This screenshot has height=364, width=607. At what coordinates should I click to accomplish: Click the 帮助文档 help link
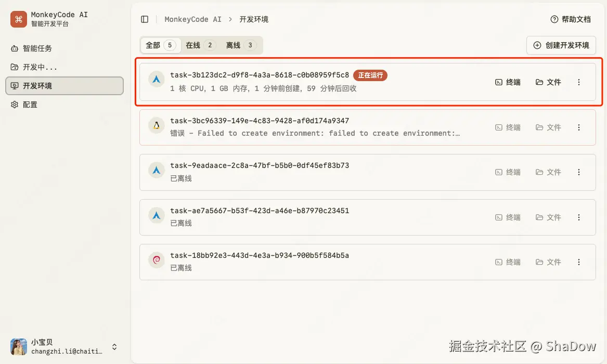point(571,19)
